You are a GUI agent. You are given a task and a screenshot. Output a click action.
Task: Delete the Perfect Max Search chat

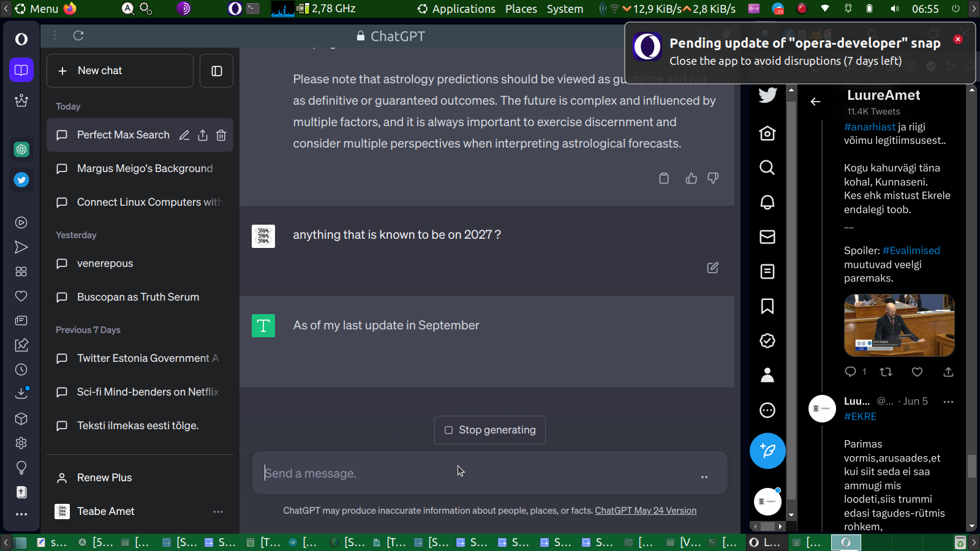[221, 135]
